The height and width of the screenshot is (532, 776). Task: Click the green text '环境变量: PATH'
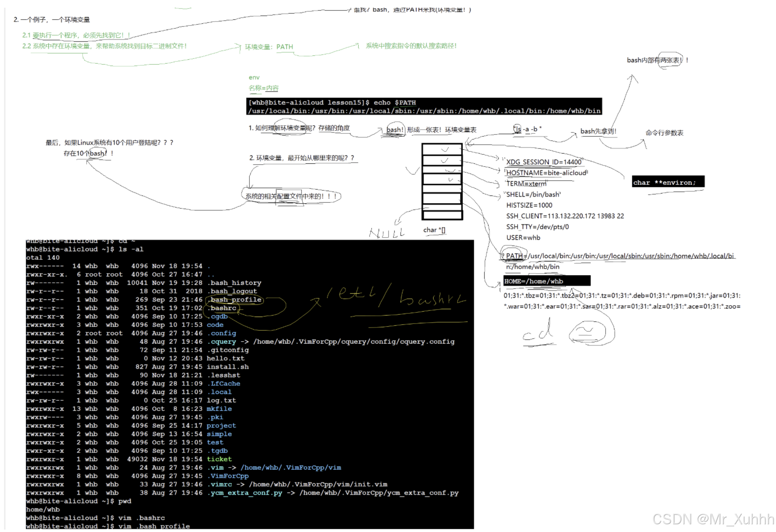pos(268,47)
